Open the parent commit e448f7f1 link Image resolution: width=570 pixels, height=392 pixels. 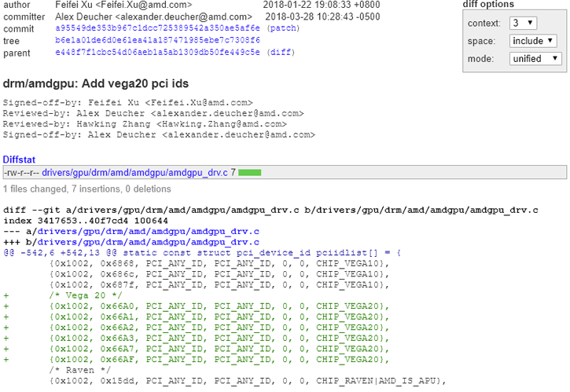click(x=157, y=53)
